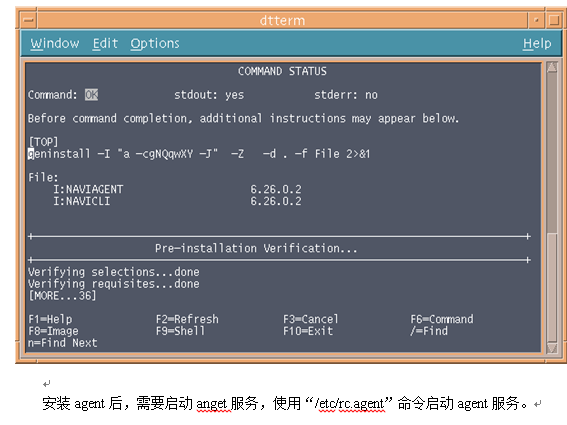The image size is (567, 425).
Task: Click the F3=Cancel label
Action: point(311,319)
